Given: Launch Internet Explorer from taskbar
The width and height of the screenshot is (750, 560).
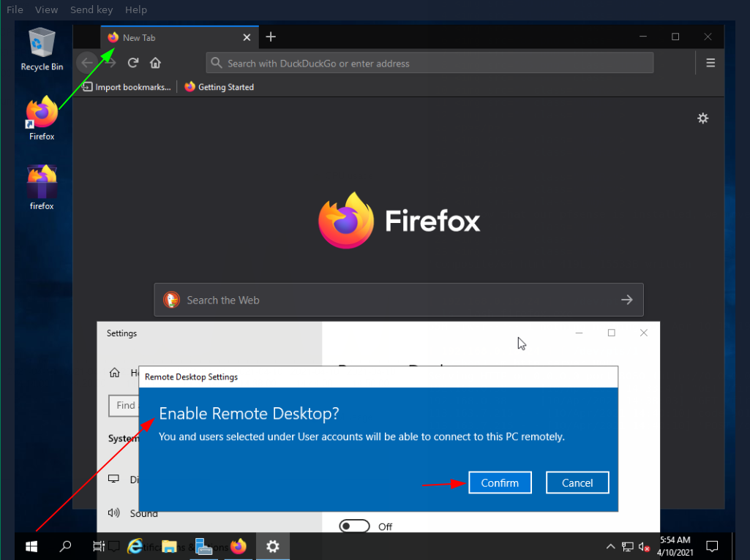Looking at the screenshot, I should tap(135, 546).
